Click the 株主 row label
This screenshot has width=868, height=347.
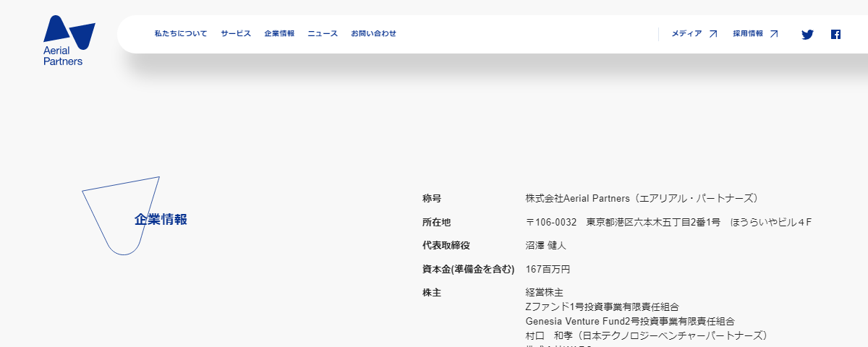(432, 293)
